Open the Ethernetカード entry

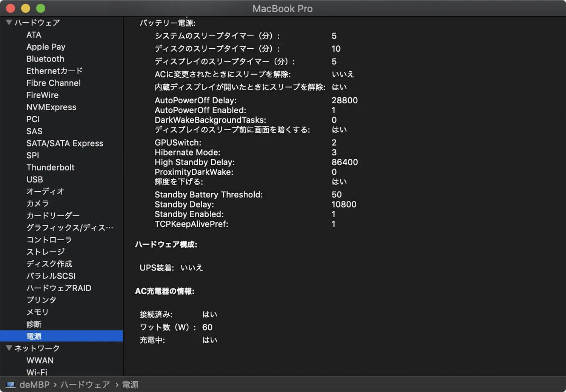coord(54,71)
